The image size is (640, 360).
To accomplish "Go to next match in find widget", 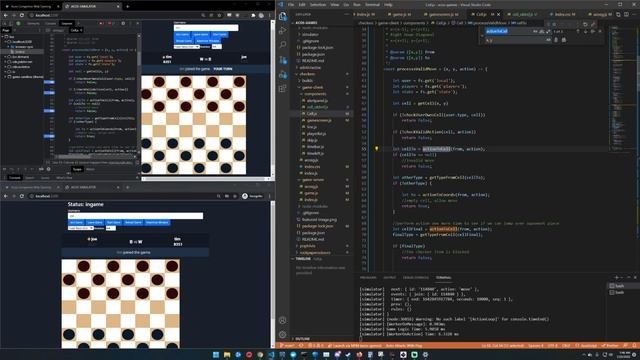I will [x=585, y=31].
